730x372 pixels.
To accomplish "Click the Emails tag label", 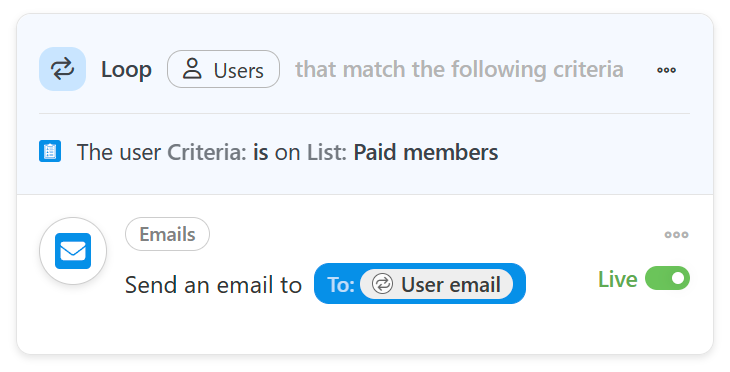I will [x=167, y=234].
